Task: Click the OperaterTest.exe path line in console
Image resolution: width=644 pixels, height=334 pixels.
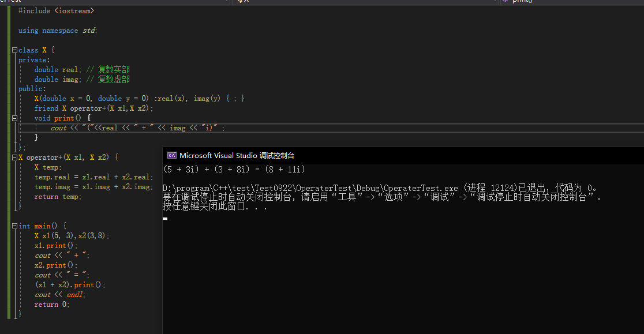Action: (x=380, y=188)
